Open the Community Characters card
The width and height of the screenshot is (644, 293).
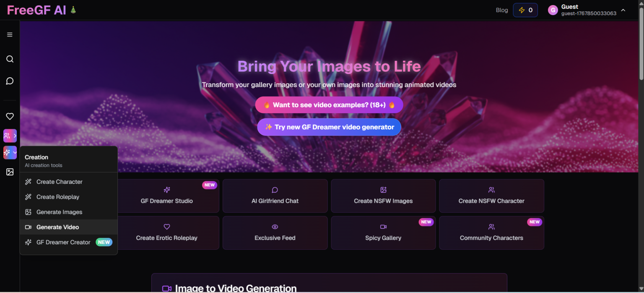coord(491,233)
